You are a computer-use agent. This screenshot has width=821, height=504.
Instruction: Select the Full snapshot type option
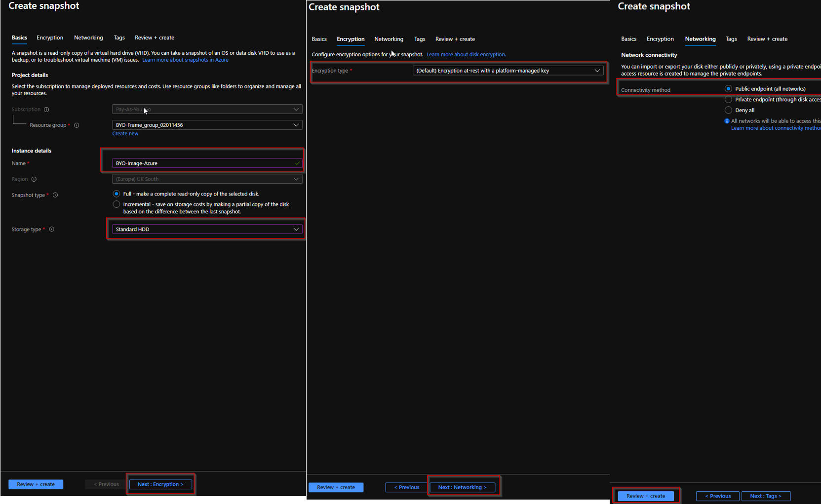point(116,194)
